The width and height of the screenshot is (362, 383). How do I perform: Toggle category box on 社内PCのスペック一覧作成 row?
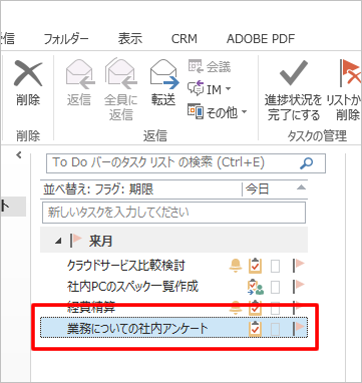(x=275, y=287)
